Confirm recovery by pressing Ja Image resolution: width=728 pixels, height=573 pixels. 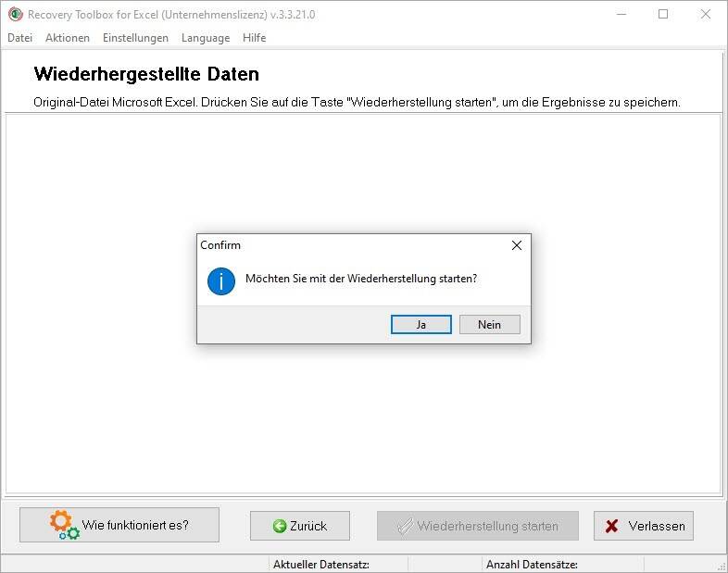coord(421,324)
